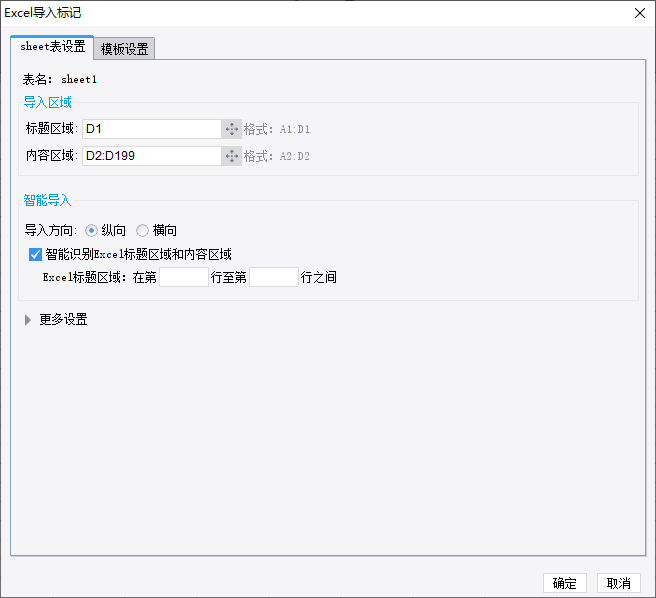The image size is (656, 598).
Task: Click range picker icon beside 标题区域 field
Action: 231,129
